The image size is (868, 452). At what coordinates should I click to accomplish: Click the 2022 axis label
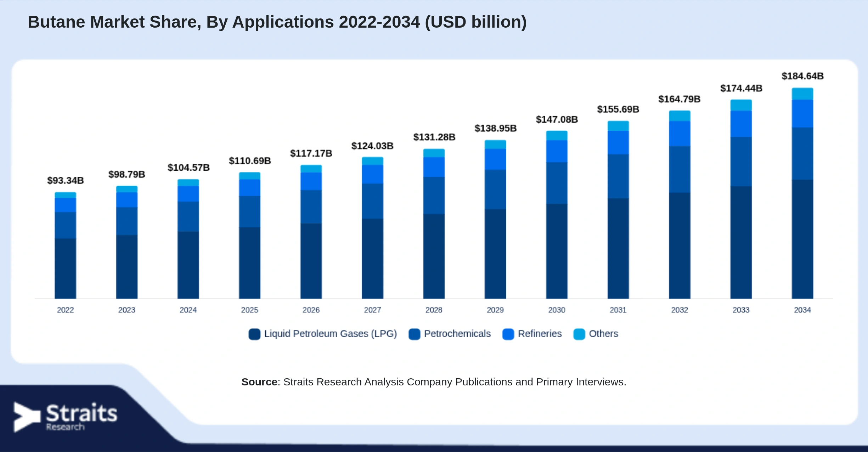[x=66, y=310]
